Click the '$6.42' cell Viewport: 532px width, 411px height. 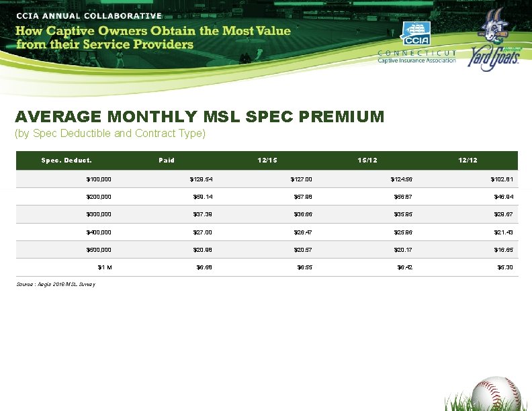tap(405, 267)
